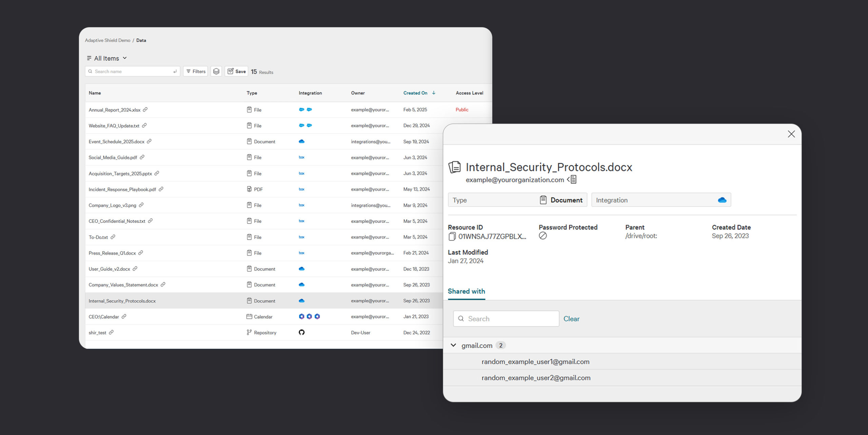868x435 pixels.
Task: Go to Adaptive Shield Demo breadcrumb
Action: [107, 40]
